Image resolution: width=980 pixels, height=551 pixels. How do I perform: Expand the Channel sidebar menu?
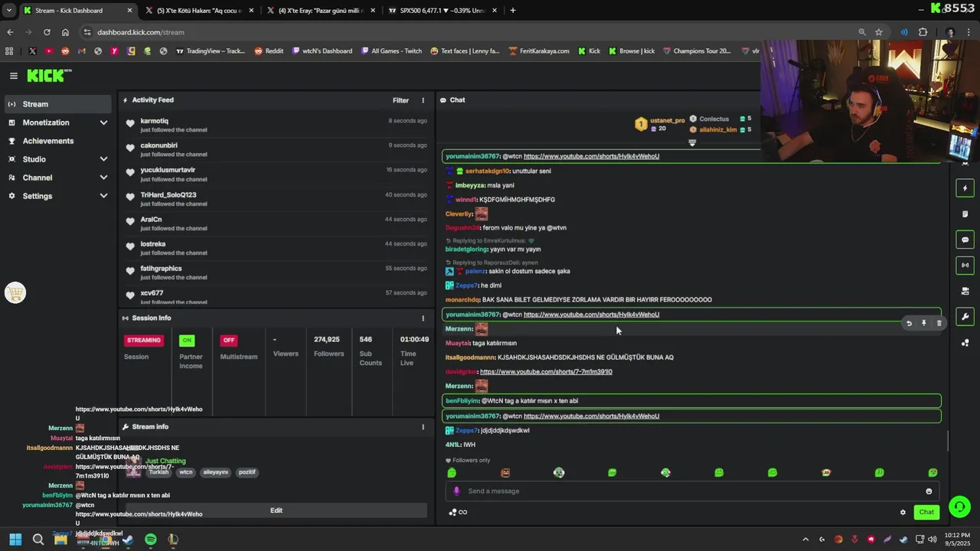pyautogui.click(x=58, y=178)
